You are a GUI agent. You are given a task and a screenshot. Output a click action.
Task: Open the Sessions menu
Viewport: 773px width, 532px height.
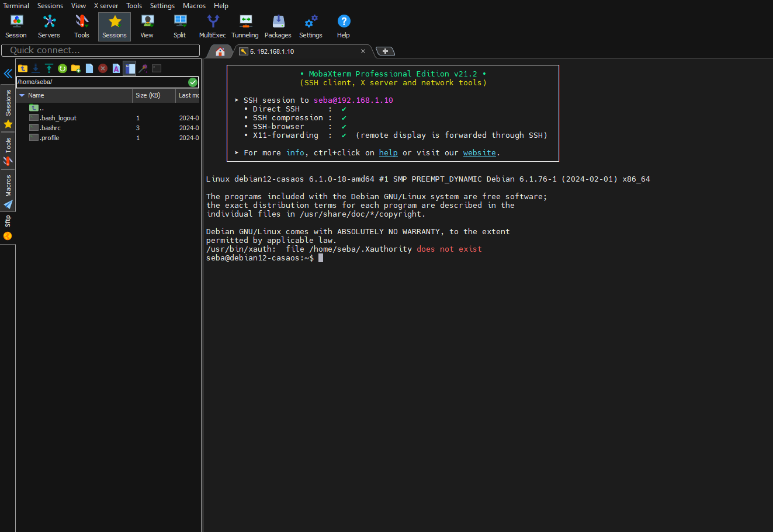50,6
